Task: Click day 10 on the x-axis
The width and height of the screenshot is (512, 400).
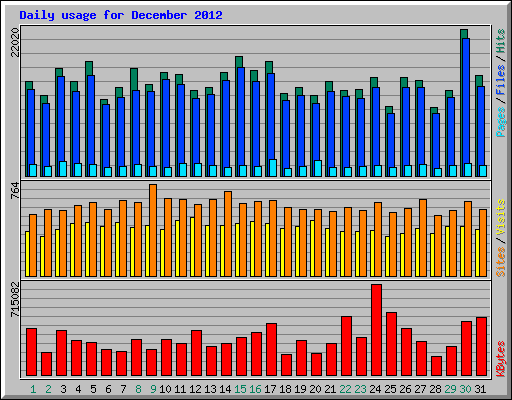Action: coord(165,389)
